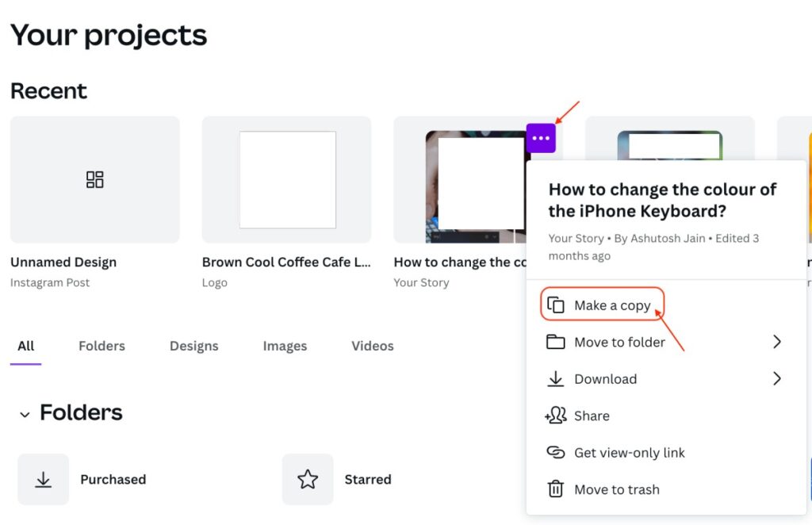Screen dimensions: 812x525
Task: Click the Starred folder star icon
Action: tap(308, 479)
